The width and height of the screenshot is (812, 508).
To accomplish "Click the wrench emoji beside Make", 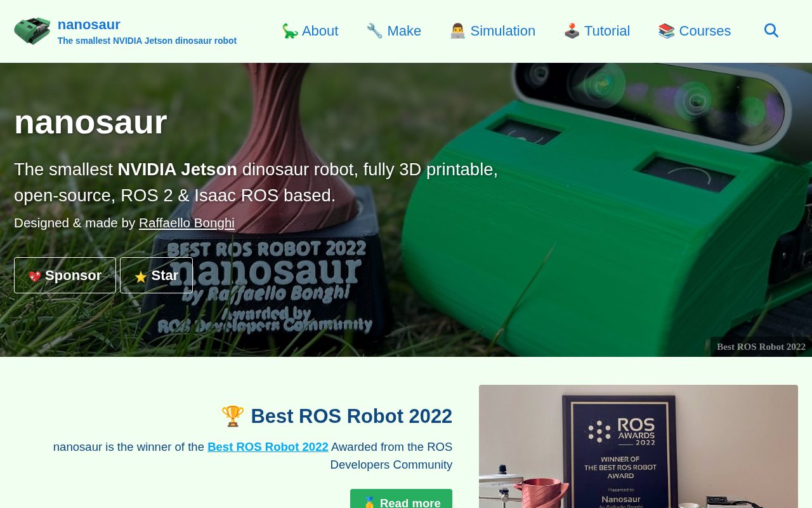I will click(x=374, y=31).
